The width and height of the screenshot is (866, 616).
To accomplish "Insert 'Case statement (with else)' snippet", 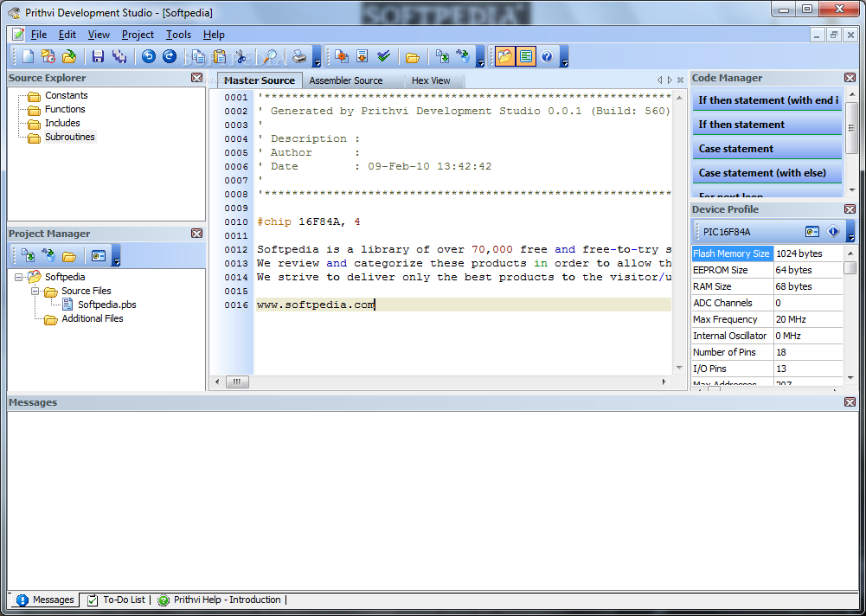I will click(767, 173).
